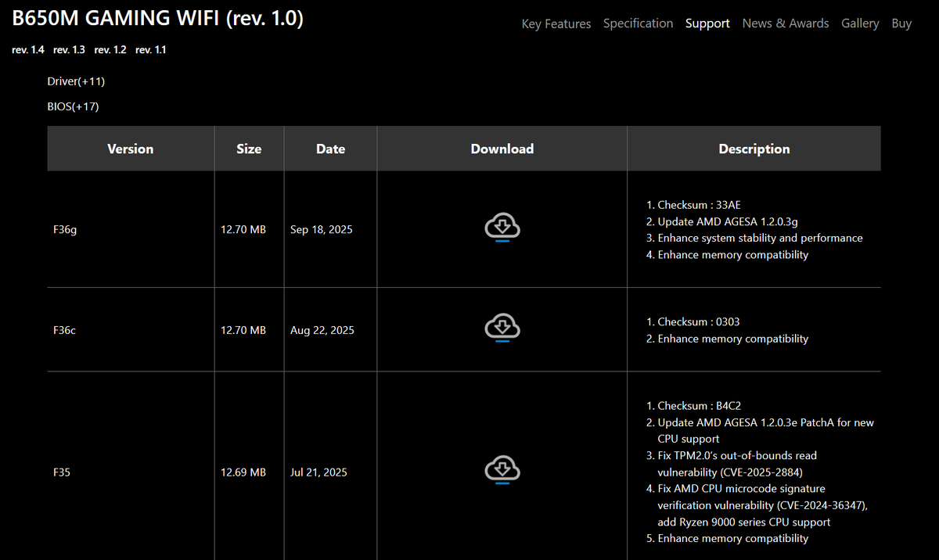The height and width of the screenshot is (560, 939).
Task: Switch to rev. 1.2 board revision
Action: click(110, 50)
